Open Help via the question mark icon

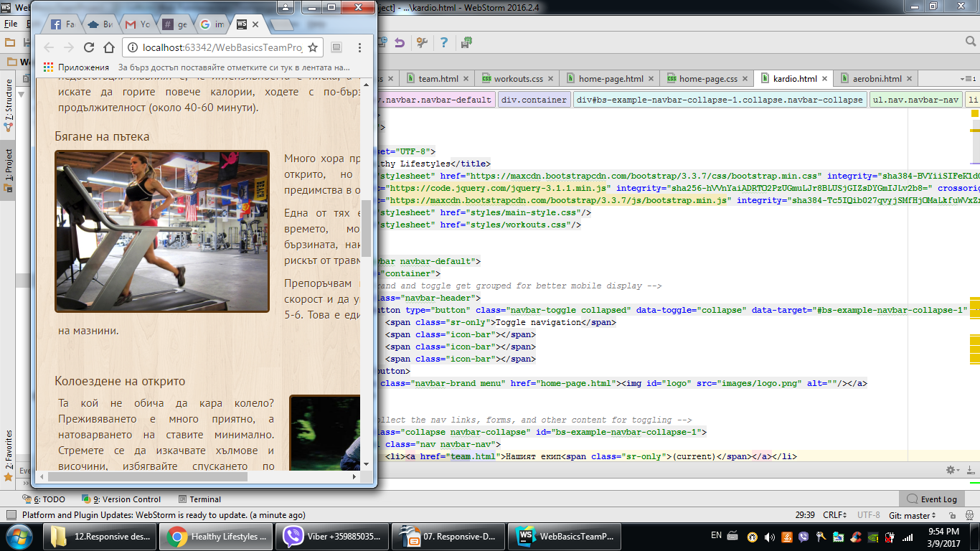click(444, 43)
